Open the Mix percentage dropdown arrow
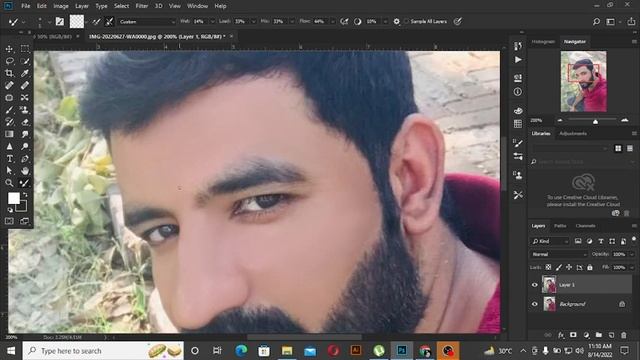This screenshot has width=640, height=360. coord(292,22)
